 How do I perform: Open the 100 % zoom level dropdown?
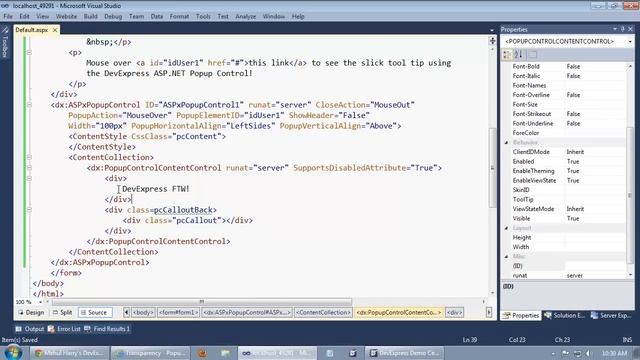point(40,302)
